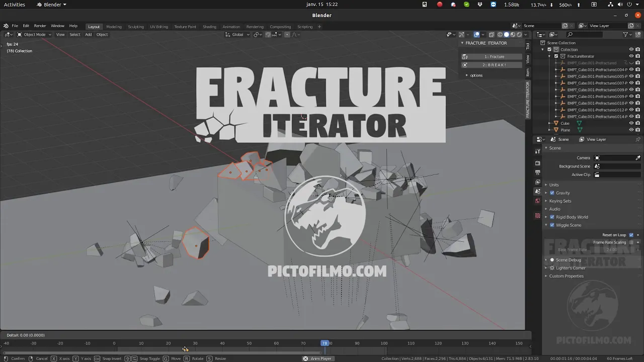
Task: Disable the Reset on Loop checkbox
Action: [631, 235]
